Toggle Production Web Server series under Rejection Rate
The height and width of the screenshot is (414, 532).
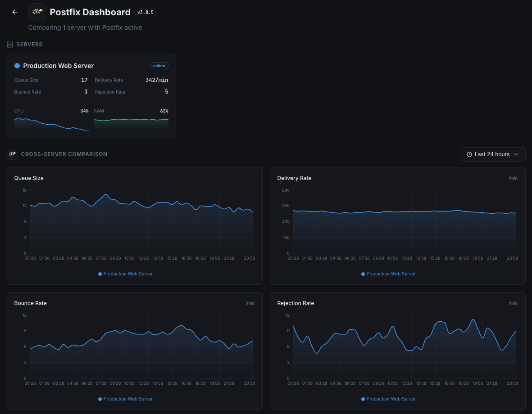(x=388, y=399)
